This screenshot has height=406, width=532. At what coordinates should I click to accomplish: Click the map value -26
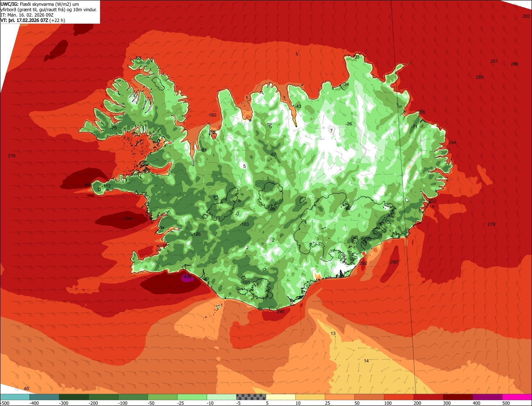pyautogui.click(x=348, y=124)
